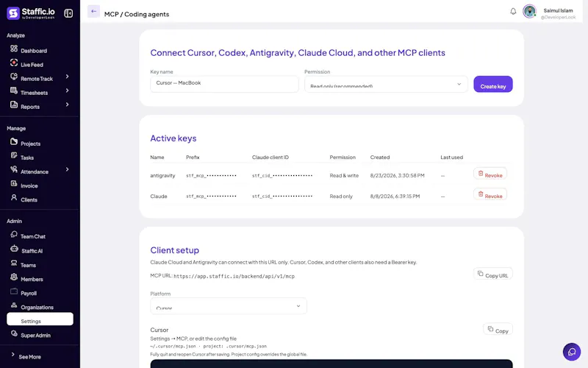The image size is (588, 368).
Task: Open notifications bell
Action: pos(513,11)
